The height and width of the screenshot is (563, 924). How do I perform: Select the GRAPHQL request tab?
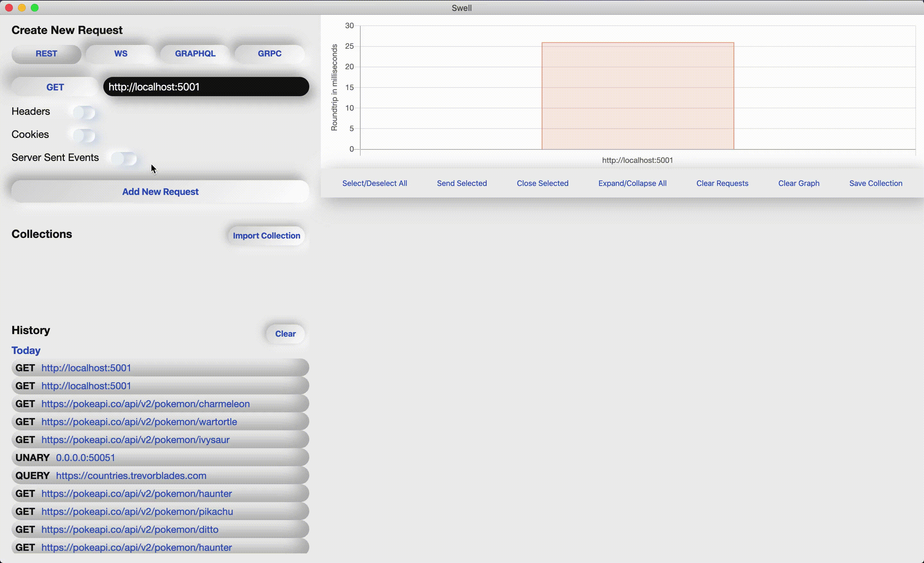(x=195, y=54)
